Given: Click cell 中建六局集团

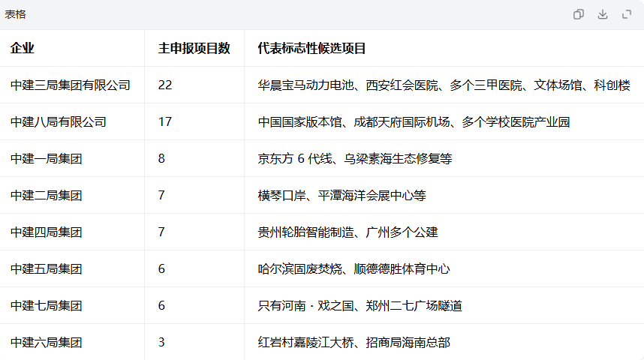Looking at the screenshot, I should point(46,342).
